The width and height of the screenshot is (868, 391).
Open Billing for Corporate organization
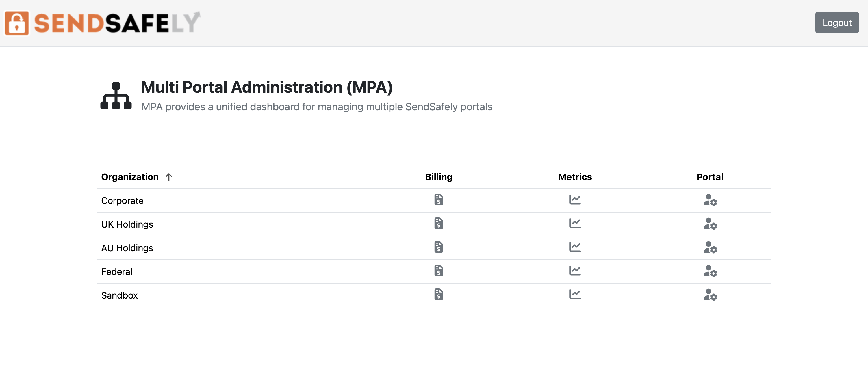pos(438,200)
